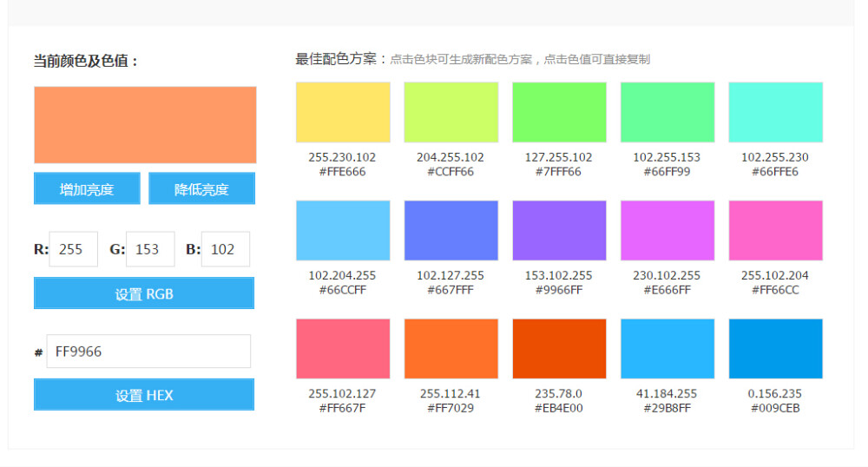Click the R value input field
The height and width of the screenshot is (467, 868).
pyautogui.click(x=74, y=249)
